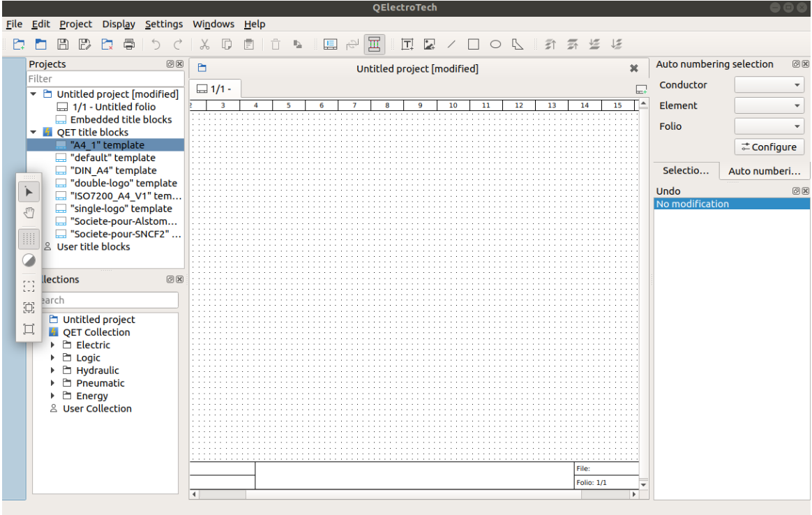Click the Bring to front icon
Viewport: 812px width, 515px height.
tap(550, 44)
